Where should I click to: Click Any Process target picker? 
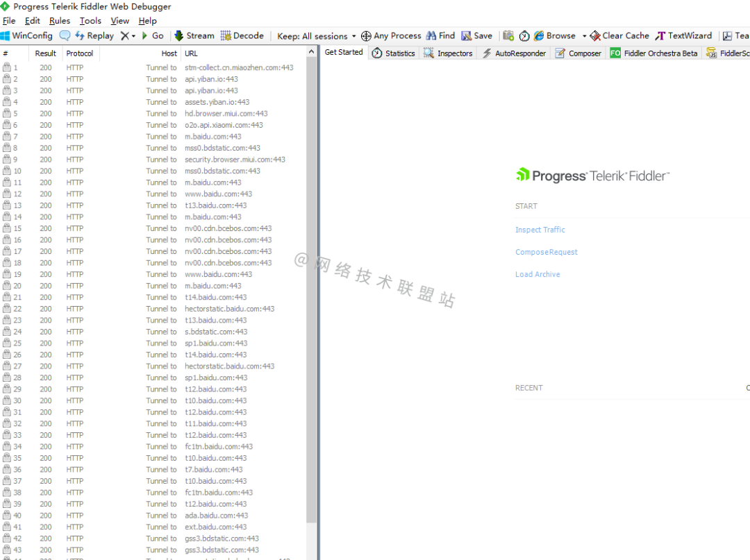[391, 36]
